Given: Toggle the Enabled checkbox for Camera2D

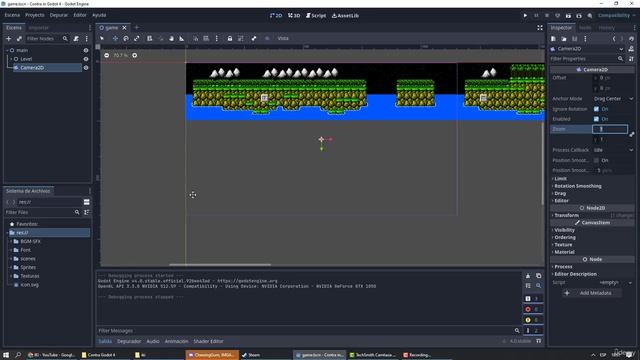Looking at the screenshot, I should pyautogui.click(x=596, y=119).
